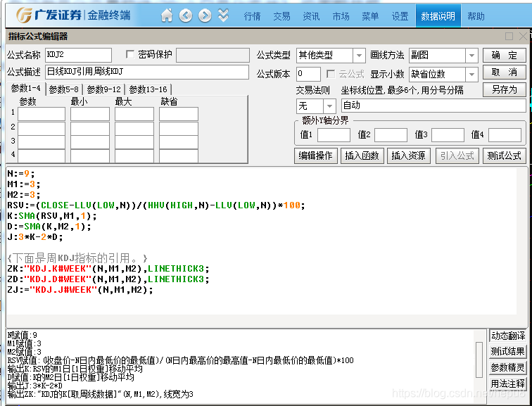The height and width of the screenshot is (406, 532).
Task: Maximize the formula editor dialog
Action: pyautogui.click(x=509, y=36)
